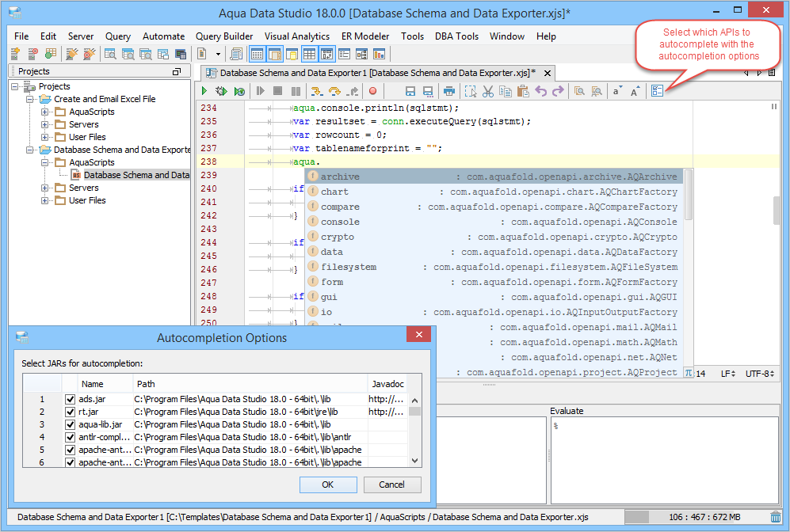
Task: Open the DBA Tools menu
Action: point(456,36)
